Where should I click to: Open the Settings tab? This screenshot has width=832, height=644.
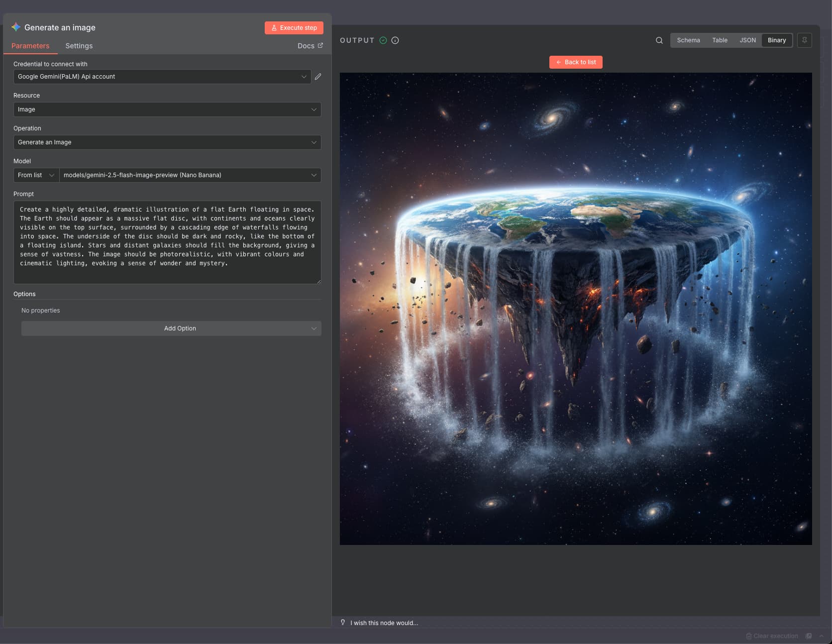(x=79, y=46)
